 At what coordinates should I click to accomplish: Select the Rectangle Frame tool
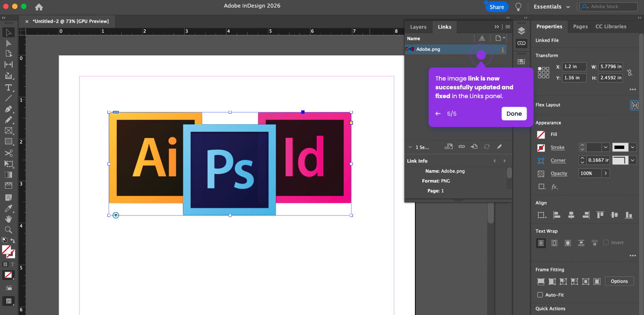tap(8, 131)
